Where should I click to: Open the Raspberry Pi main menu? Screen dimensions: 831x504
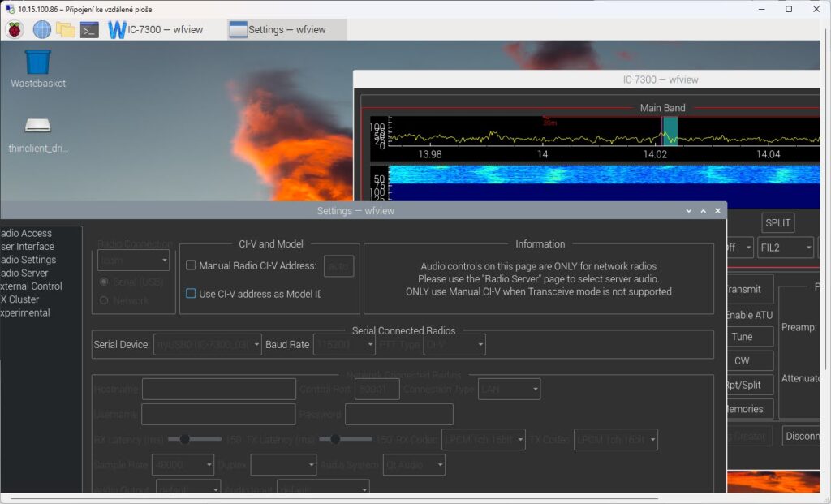[15, 30]
